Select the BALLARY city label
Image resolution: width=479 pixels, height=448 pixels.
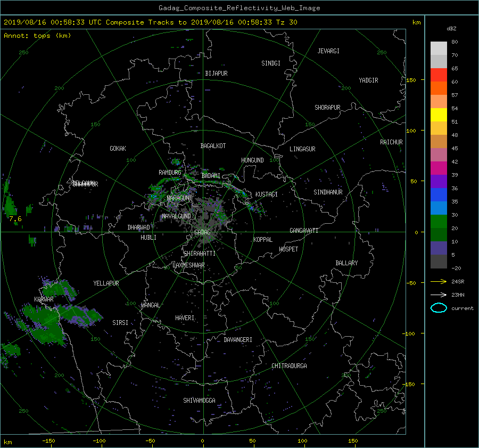point(346,263)
